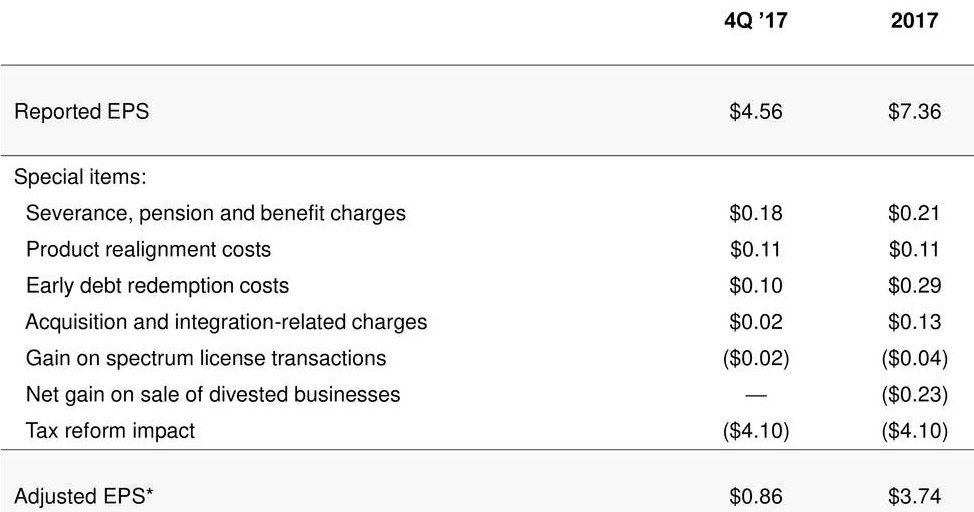Viewport: 974px width, 512px height.
Task: Select the ($0.04) spectrum license gain value
Action: 914,358
